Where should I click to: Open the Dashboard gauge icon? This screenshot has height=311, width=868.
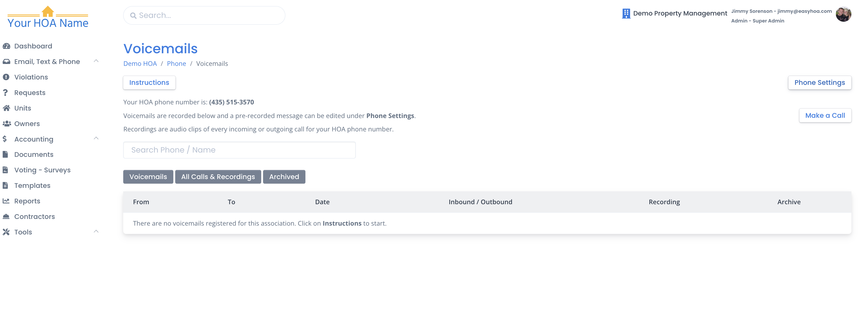click(x=6, y=46)
